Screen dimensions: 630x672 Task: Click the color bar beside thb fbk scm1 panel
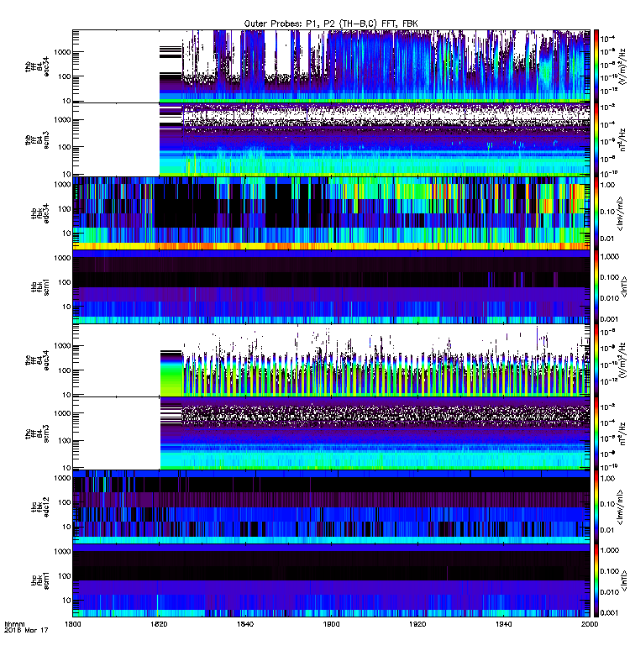click(x=596, y=286)
